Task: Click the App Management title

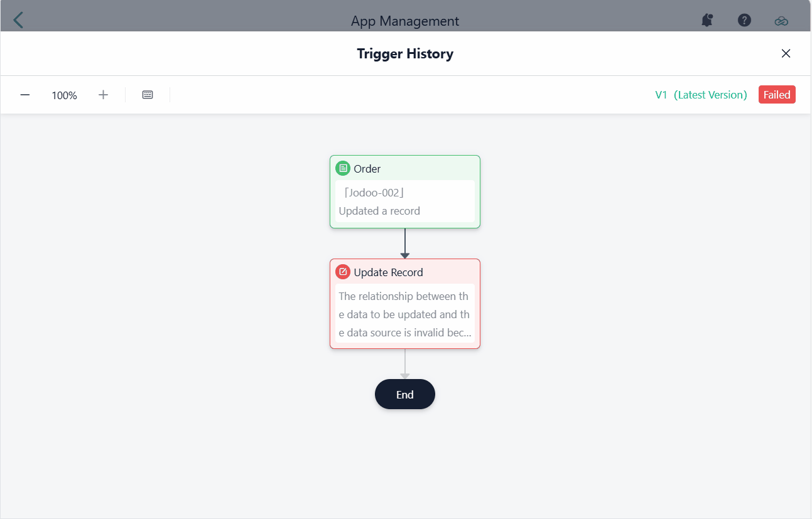Action: 405,21
